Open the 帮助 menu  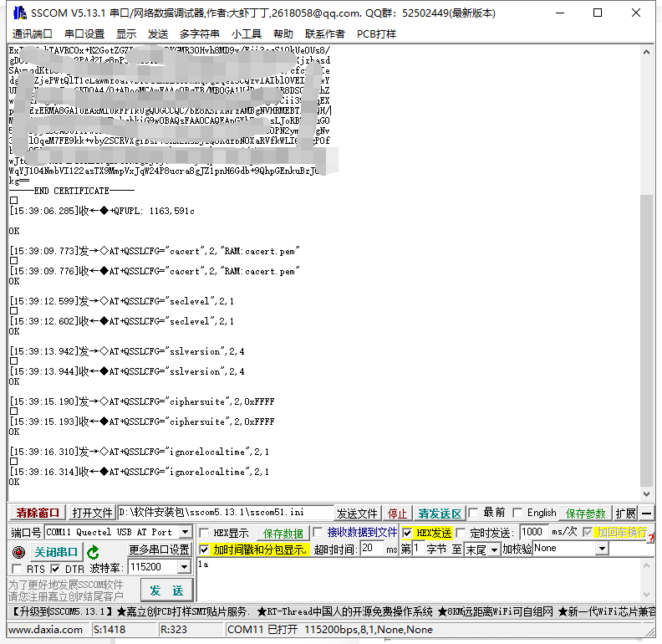pyautogui.click(x=283, y=33)
